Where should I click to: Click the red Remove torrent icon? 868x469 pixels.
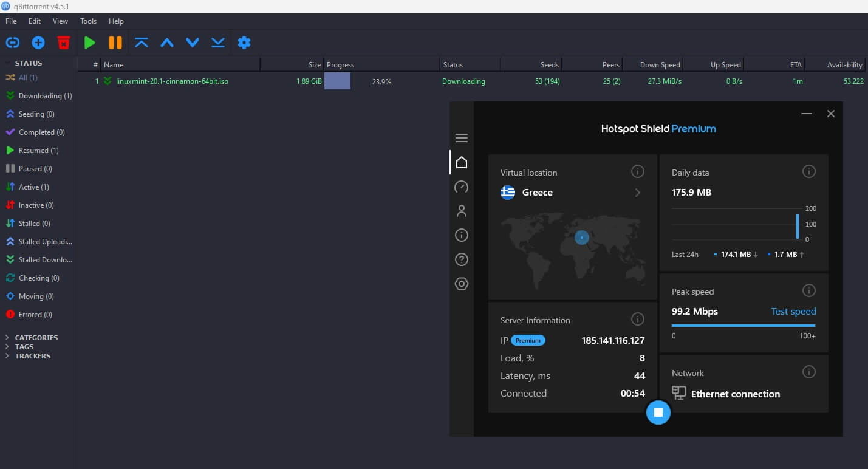(x=64, y=43)
